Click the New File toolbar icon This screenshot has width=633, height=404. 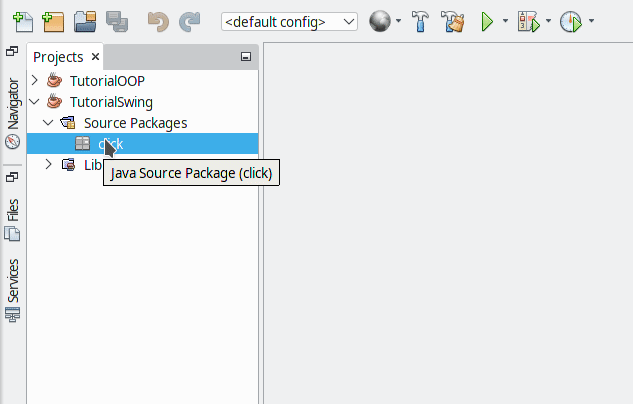23,21
